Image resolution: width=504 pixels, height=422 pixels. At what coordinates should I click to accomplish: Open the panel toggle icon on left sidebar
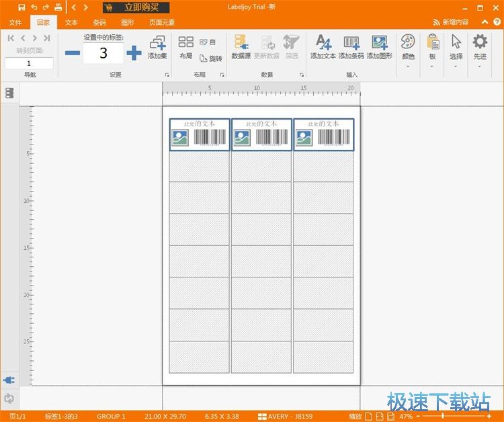pos(9,93)
